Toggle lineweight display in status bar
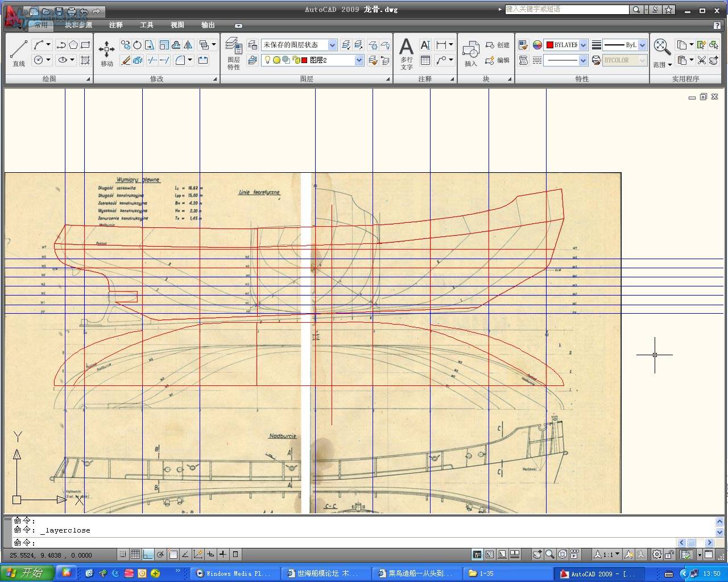Screen dimensions: 728x582 click(x=223, y=554)
